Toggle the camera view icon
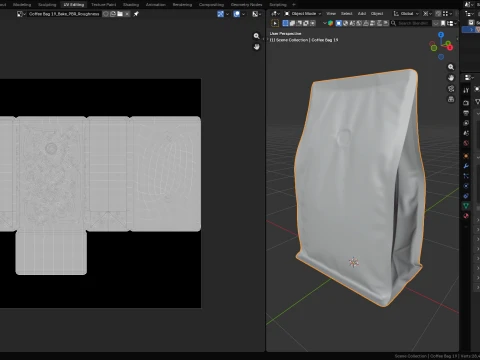 click(451, 88)
